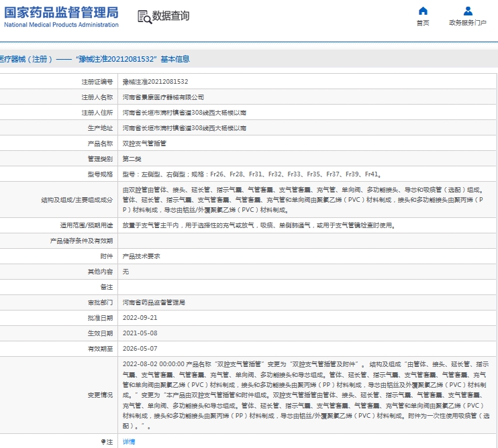498x448 pixels.
Task: Click the model specification value starting 型号：左侧型
Action: click(x=252, y=174)
